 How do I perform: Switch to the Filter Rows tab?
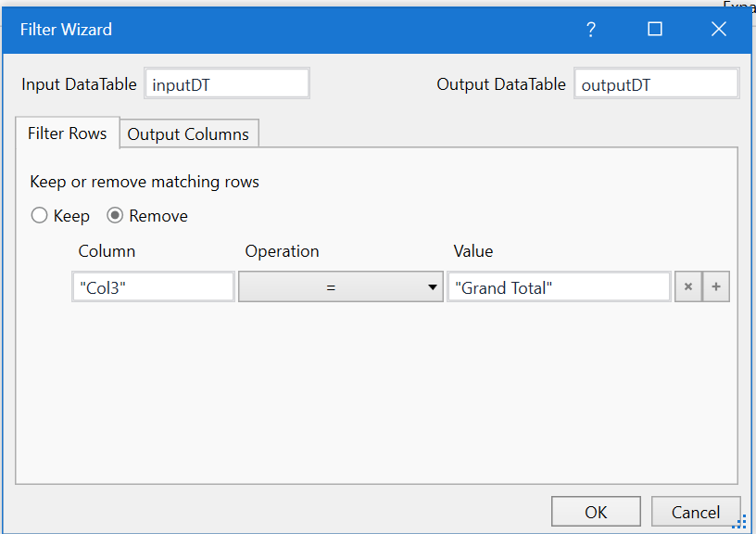(68, 133)
